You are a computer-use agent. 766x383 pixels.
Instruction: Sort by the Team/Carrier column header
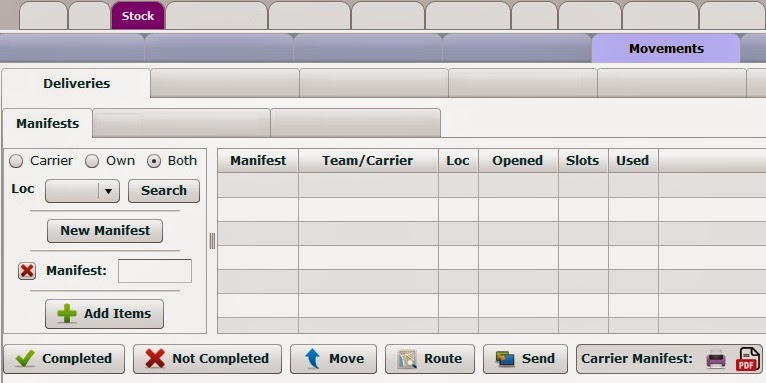(x=368, y=161)
